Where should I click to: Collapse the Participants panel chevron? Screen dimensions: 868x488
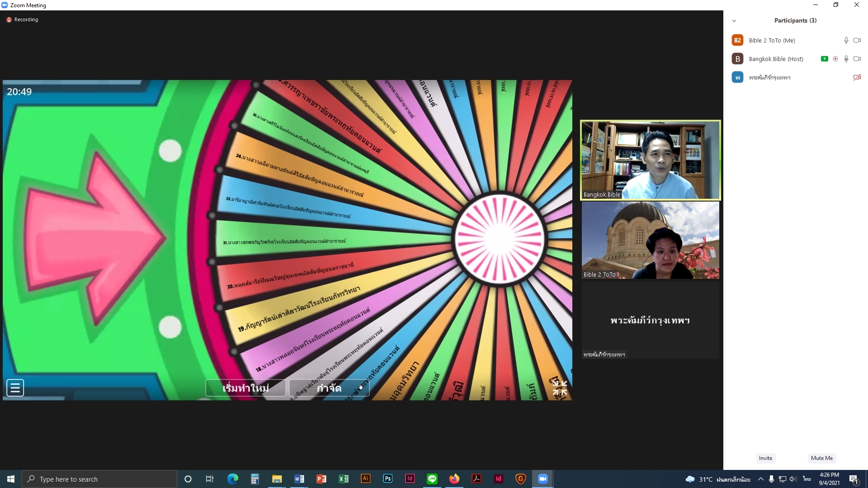tap(734, 21)
